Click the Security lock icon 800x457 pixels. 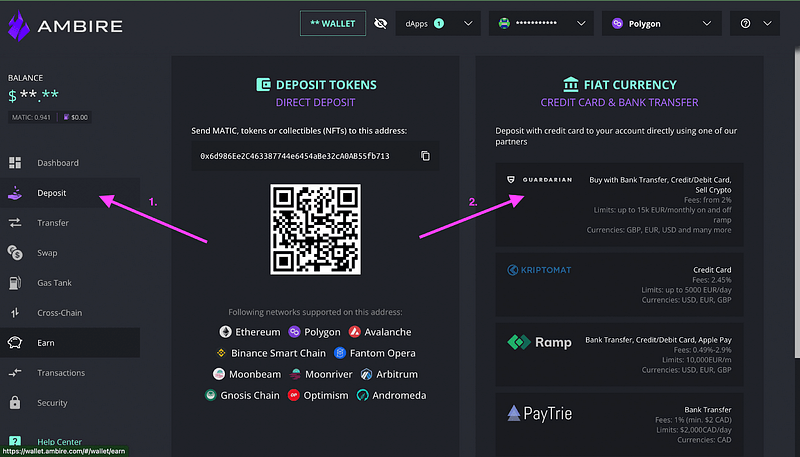pos(15,402)
